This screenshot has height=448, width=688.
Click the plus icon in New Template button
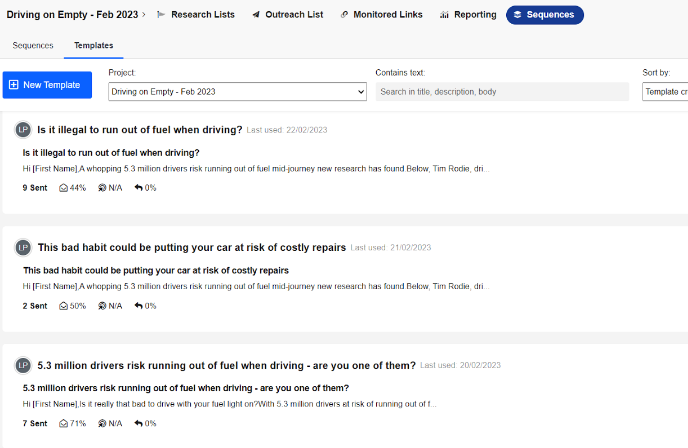point(14,85)
